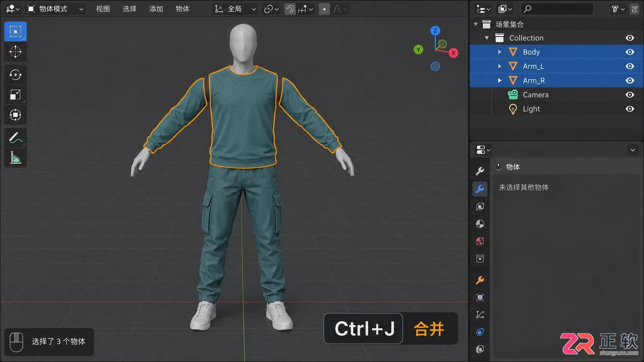Open the crossed-arrows properties tab

click(480, 315)
